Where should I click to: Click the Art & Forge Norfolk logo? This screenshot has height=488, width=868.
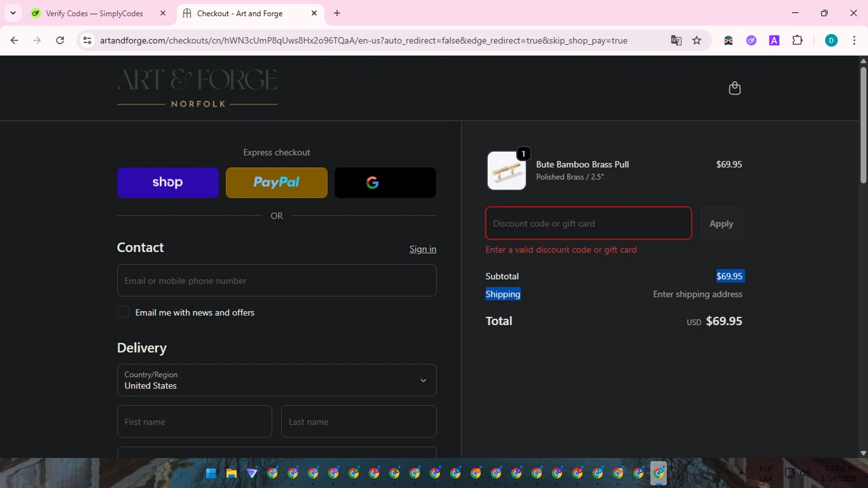197,88
